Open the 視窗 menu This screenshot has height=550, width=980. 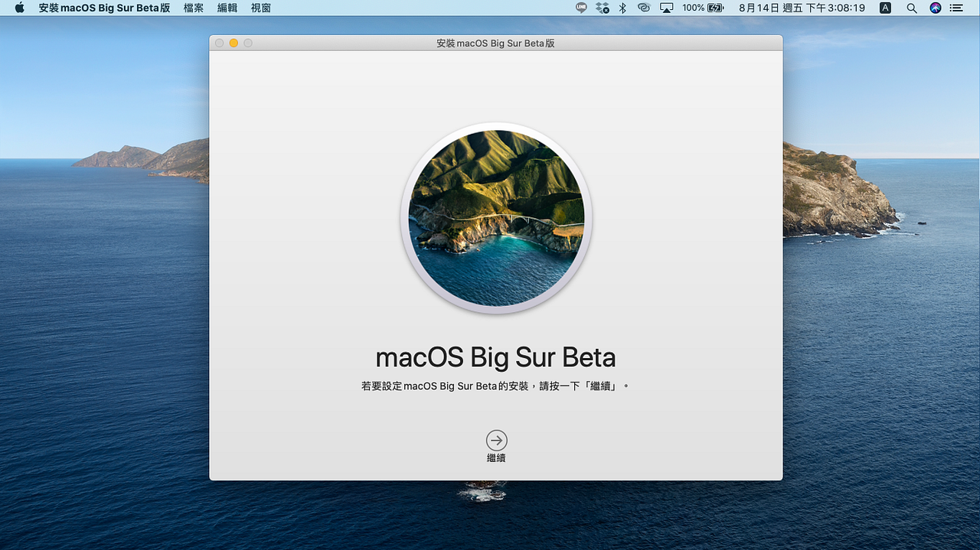(x=261, y=8)
